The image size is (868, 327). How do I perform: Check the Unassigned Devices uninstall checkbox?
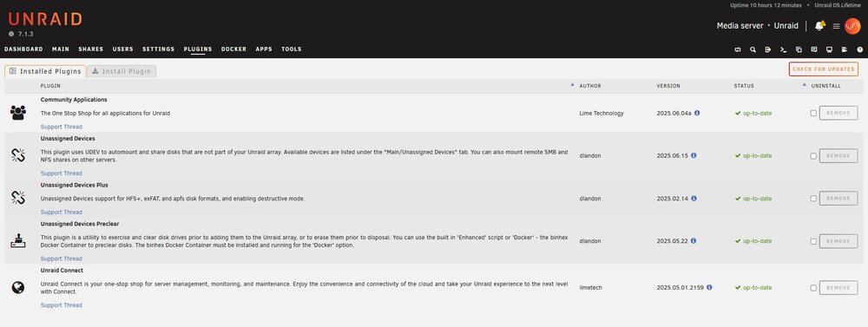813,156
